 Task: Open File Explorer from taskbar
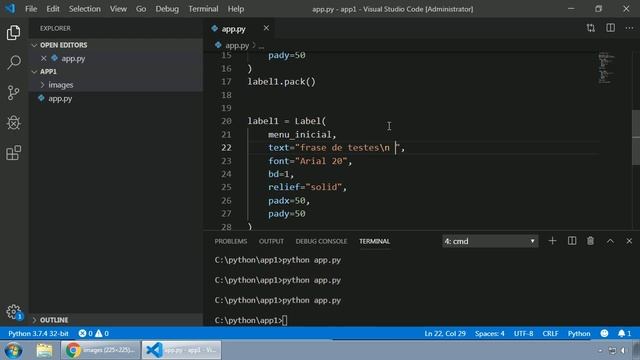[x=44, y=350]
